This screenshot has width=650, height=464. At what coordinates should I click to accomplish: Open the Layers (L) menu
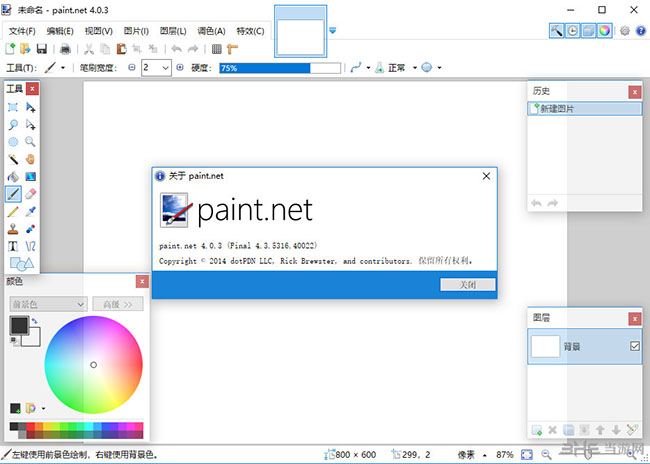click(173, 31)
